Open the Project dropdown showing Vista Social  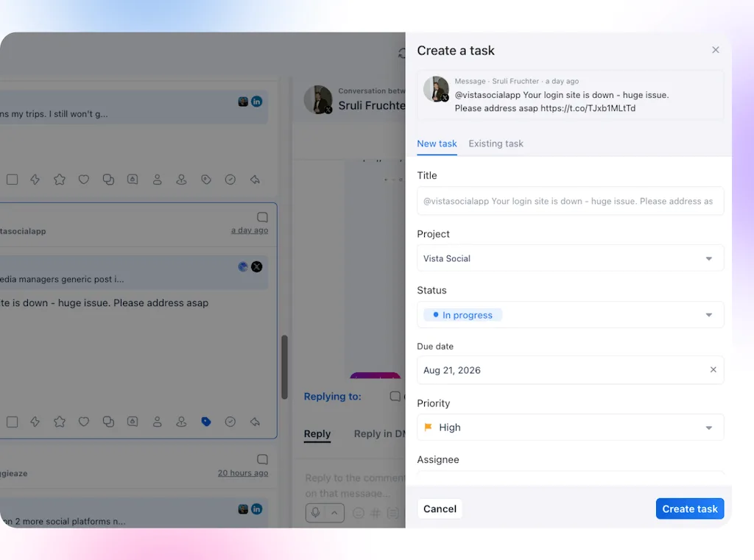571,258
